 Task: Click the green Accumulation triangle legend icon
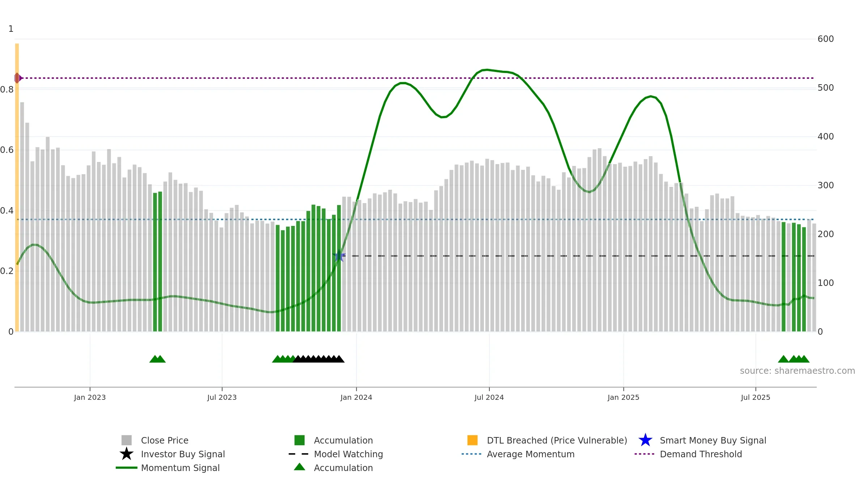tap(299, 467)
